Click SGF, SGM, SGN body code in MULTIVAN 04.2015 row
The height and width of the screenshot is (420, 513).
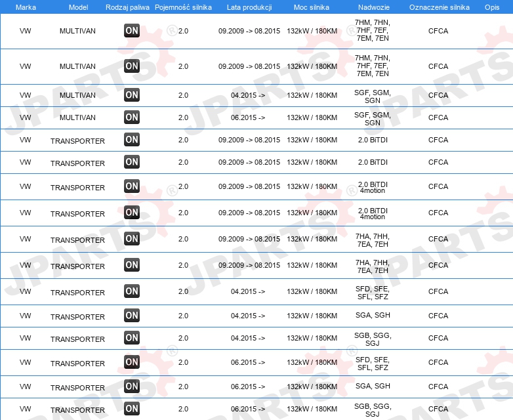click(373, 96)
